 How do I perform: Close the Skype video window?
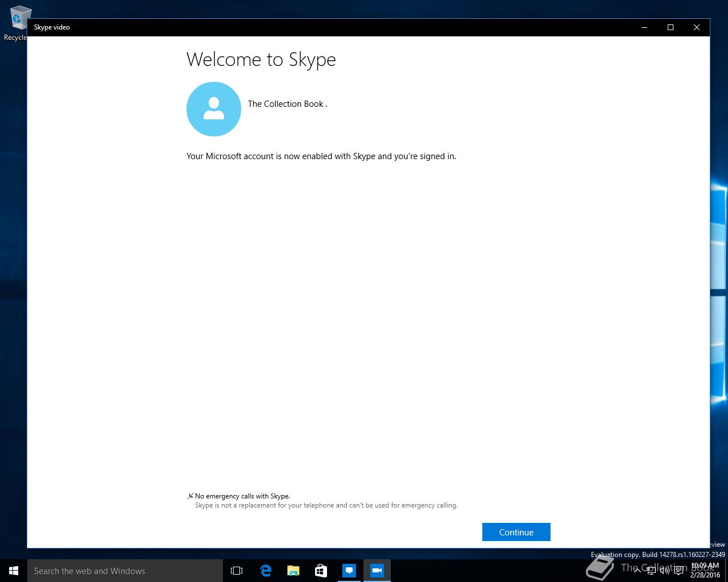tap(697, 27)
